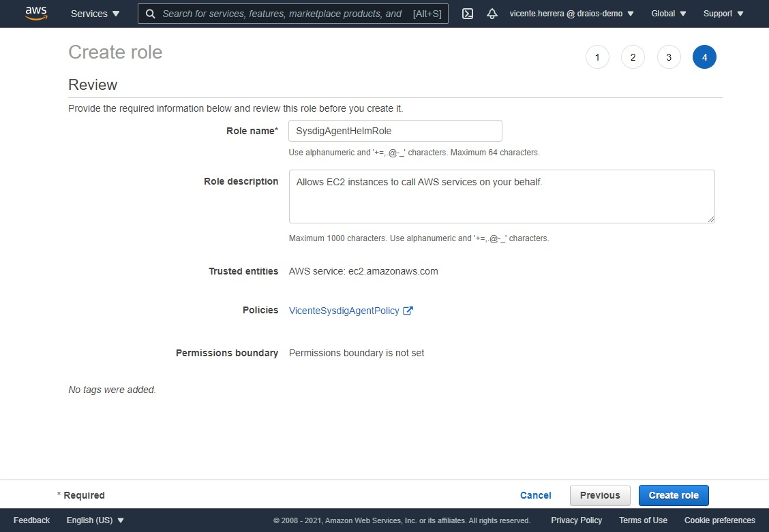Open the Global region dropdown
Image resolution: width=769 pixels, height=532 pixels.
tap(667, 14)
